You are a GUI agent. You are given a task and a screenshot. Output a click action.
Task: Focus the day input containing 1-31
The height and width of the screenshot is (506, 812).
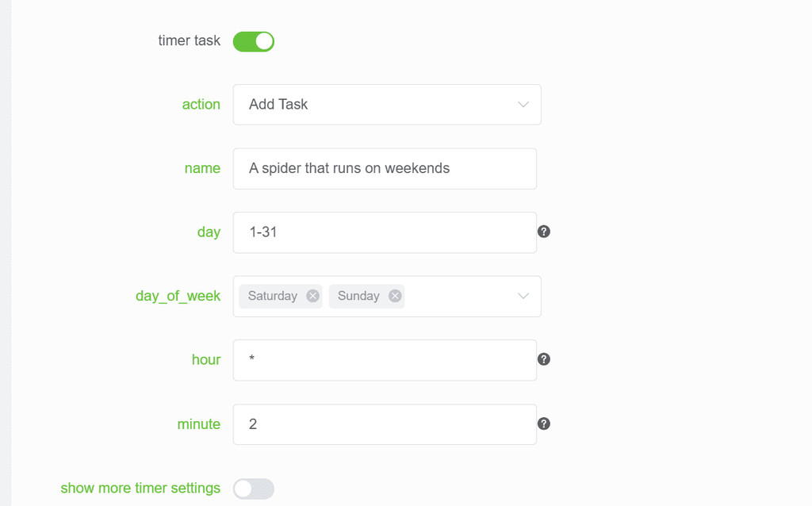pos(385,232)
